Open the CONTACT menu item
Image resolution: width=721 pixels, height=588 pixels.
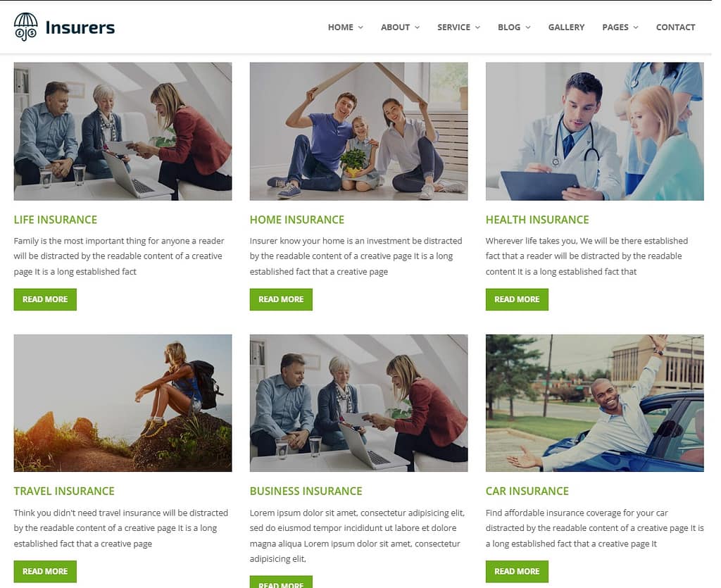pos(675,27)
